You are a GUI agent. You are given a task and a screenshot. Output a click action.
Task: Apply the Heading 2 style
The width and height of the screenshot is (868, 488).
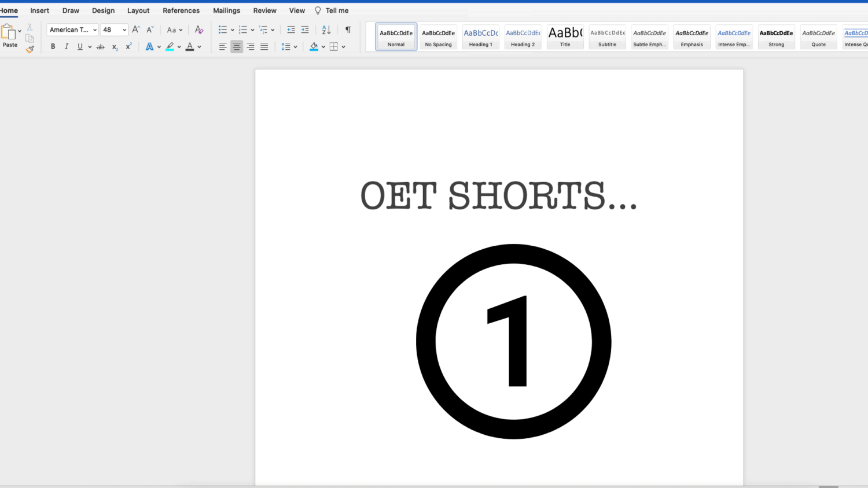(523, 37)
